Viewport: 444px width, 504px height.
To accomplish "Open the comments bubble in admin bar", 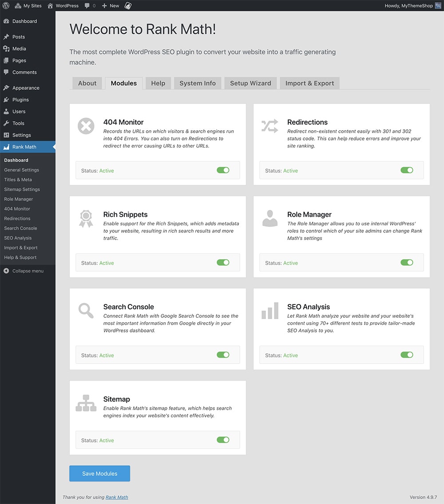I will (90, 5).
